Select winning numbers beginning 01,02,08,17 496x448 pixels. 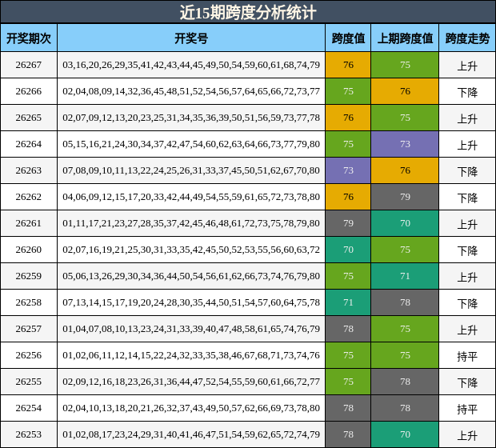point(191,434)
